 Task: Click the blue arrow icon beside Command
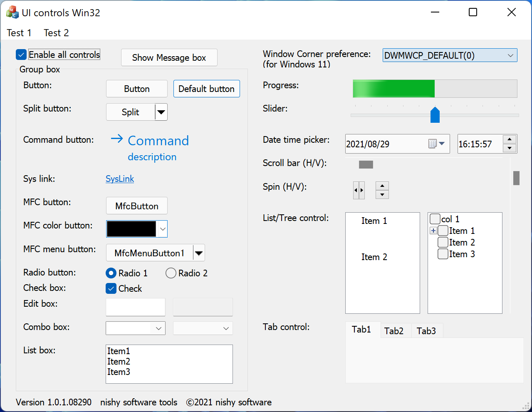point(116,139)
